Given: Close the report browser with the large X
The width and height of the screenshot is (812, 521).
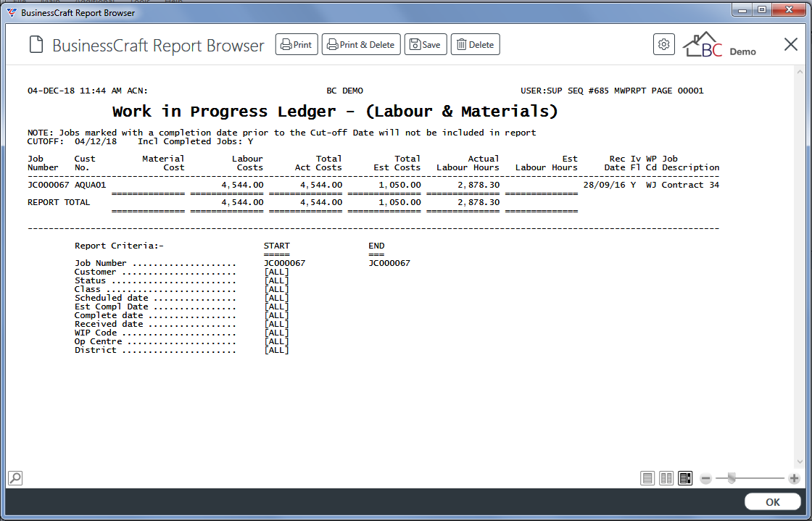Looking at the screenshot, I should coord(791,44).
